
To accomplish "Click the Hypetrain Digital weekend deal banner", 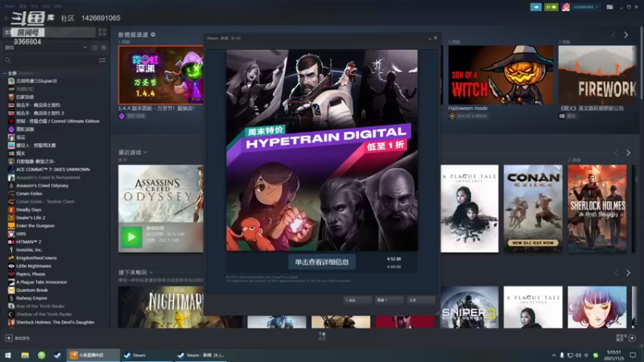I will [322, 150].
